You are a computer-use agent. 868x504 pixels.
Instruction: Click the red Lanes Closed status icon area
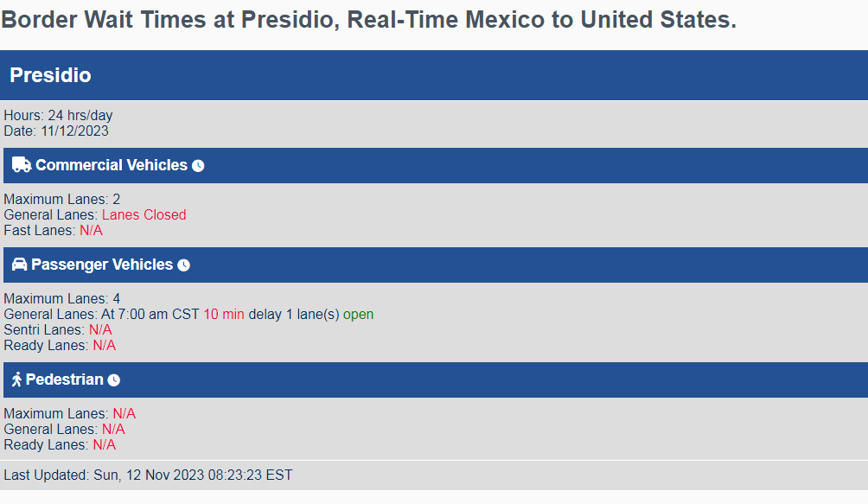(x=144, y=214)
